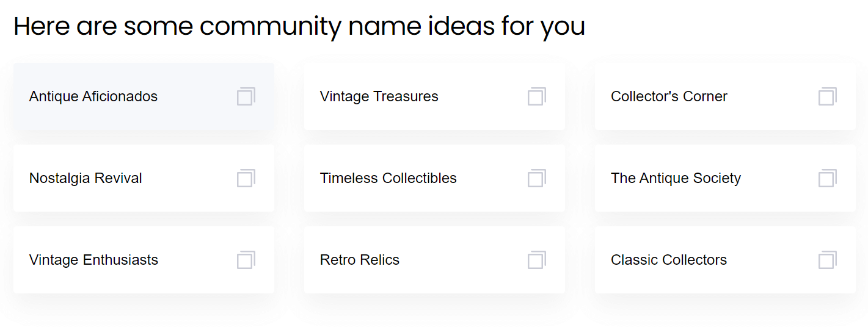Copy the Vintage Treasures name
Screen dimensions: 868x330
coord(537,96)
